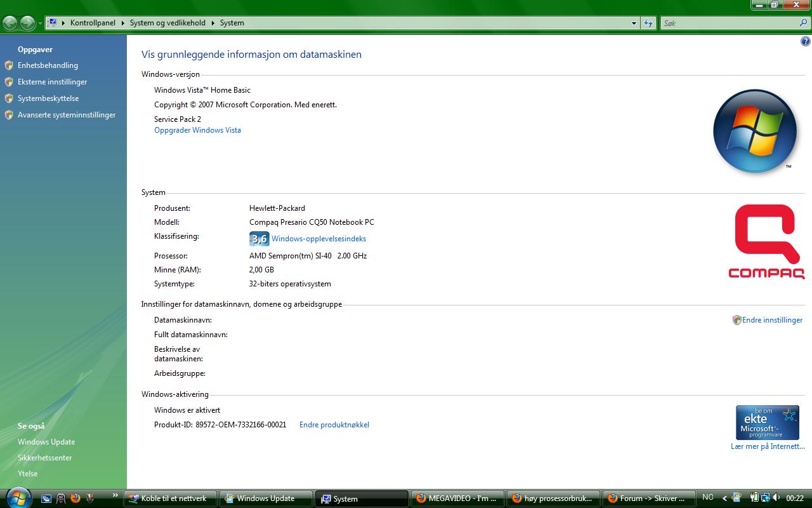Open Systembeskyttelse task link

click(x=48, y=98)
